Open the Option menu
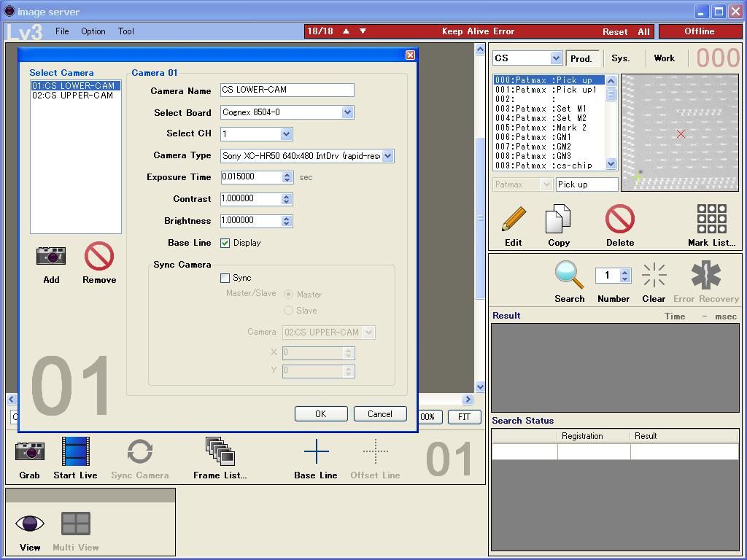The image size is (747, 560). 93,31
